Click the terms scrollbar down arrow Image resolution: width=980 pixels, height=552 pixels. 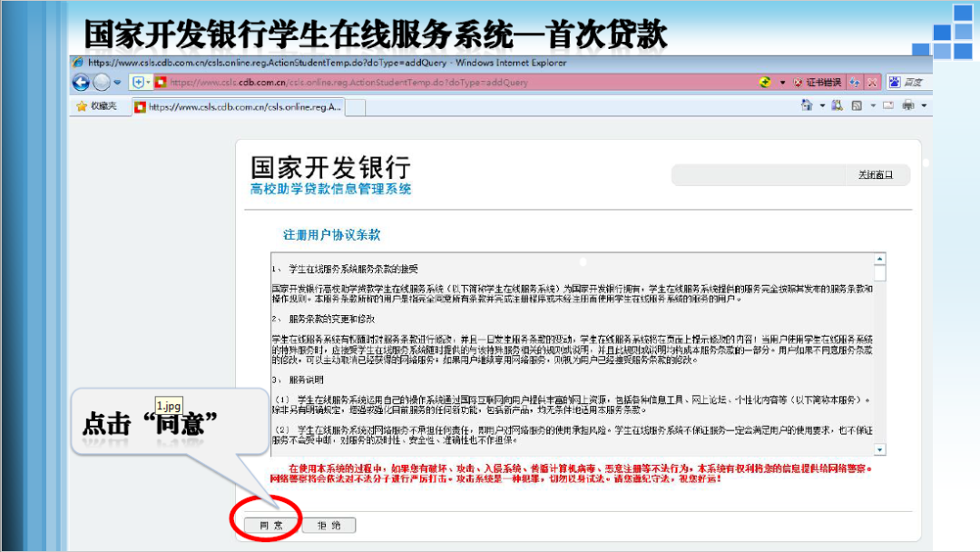click(x=880, y=449)
